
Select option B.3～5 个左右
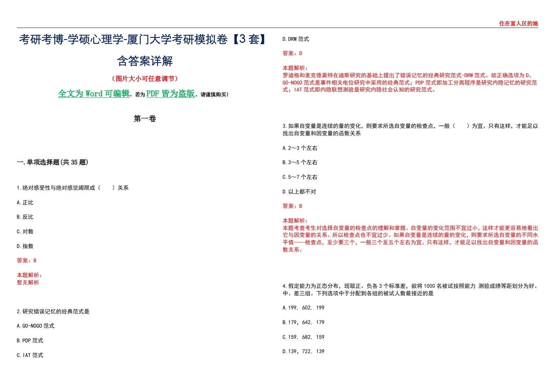[300, 162]
